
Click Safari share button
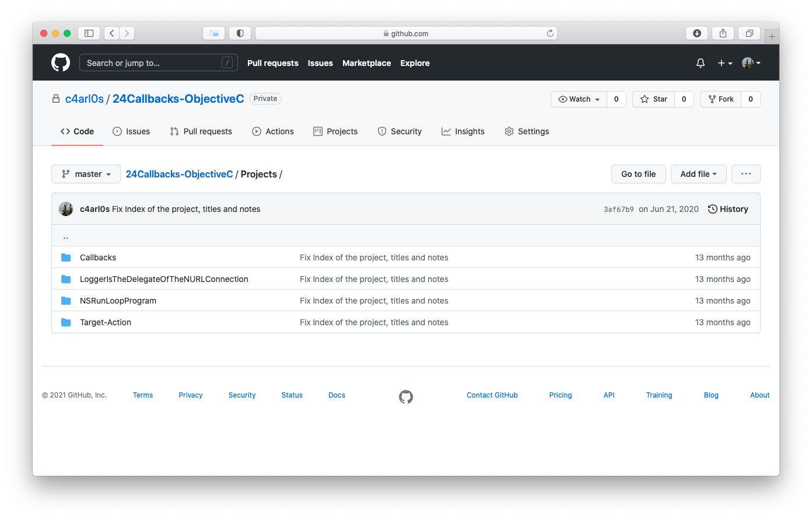(723, 33)
